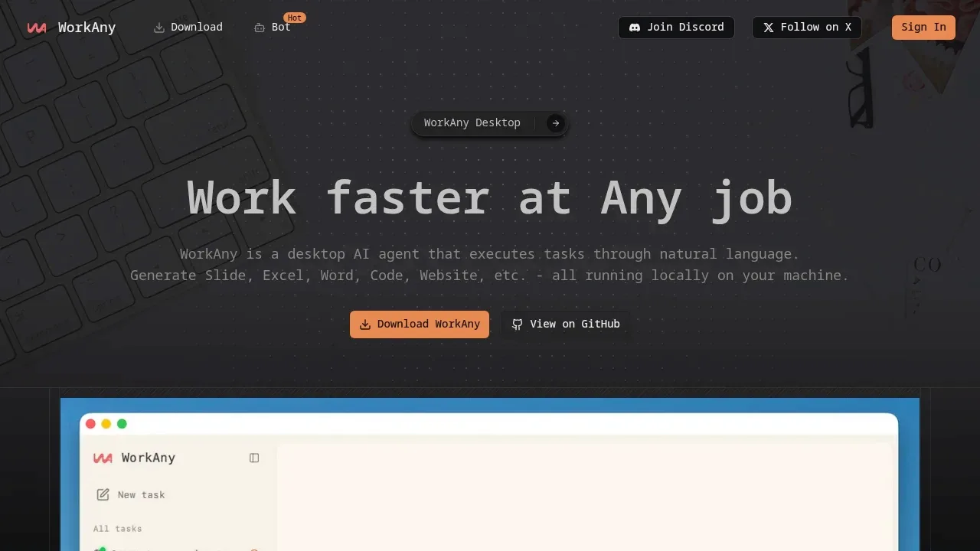Image resolution: width=980 pixels, height=551 pixels.
Task: Click View on GitHub button
Action: click(x=566, y=324)
